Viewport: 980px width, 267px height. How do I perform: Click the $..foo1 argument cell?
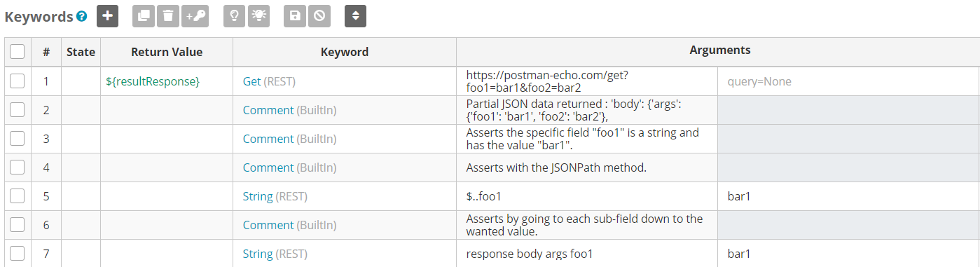pos(587,196)
